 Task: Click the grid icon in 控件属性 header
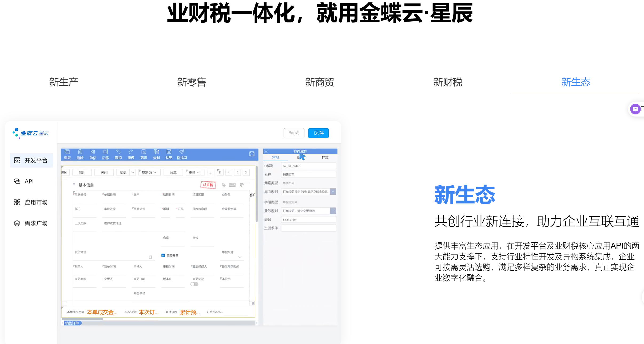point(266,151)
